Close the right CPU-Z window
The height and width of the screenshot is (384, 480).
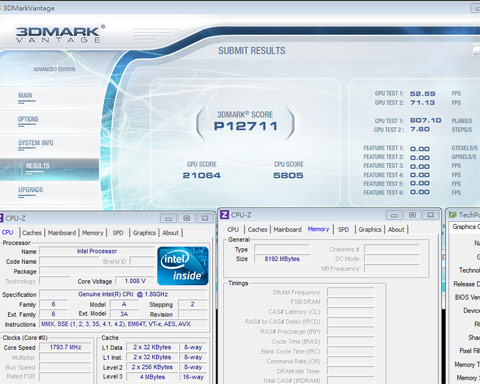click(x=431, y=215)
